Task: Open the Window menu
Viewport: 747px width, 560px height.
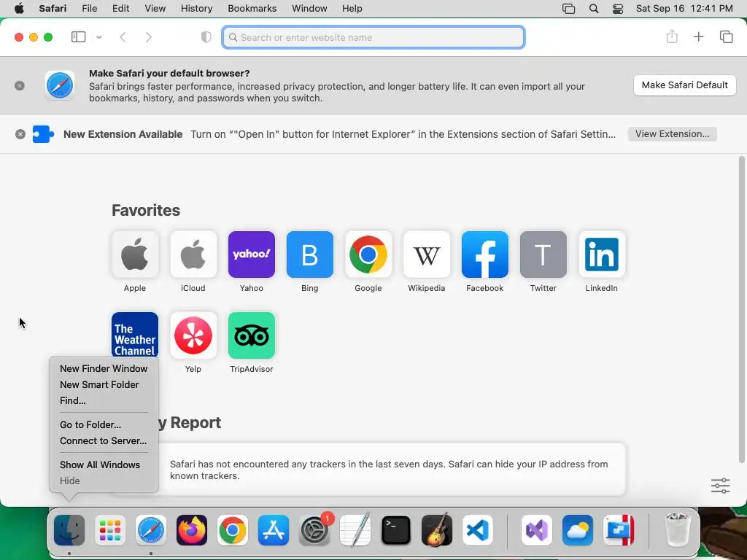Action: click(x=309, y=9)
